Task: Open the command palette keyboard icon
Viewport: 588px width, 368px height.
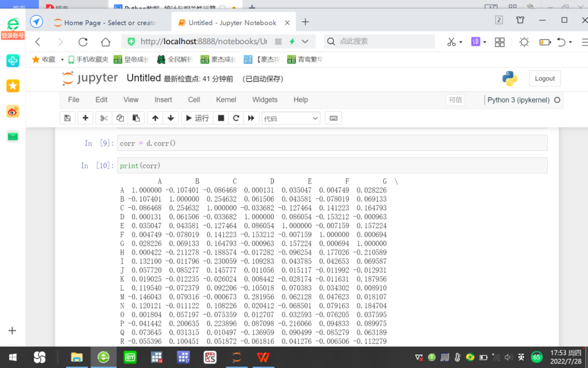Action: [333, 118]
